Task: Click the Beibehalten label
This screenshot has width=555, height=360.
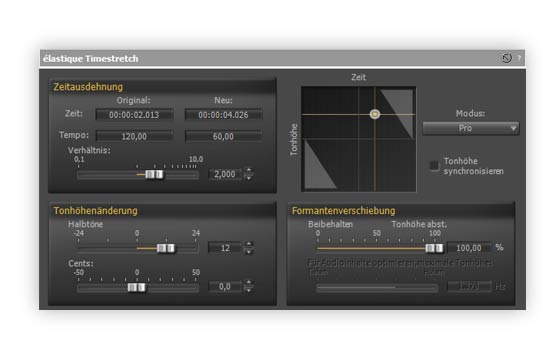Action: pos(330,224)
